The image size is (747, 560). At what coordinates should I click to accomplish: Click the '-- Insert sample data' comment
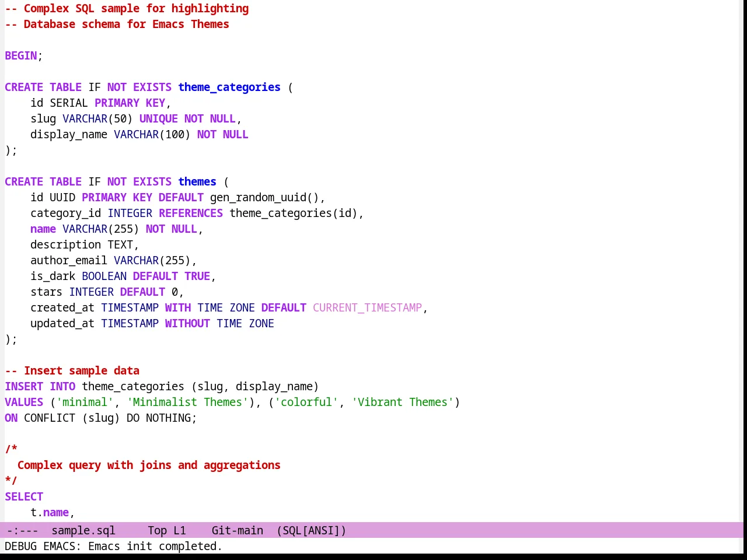(72, 370)
